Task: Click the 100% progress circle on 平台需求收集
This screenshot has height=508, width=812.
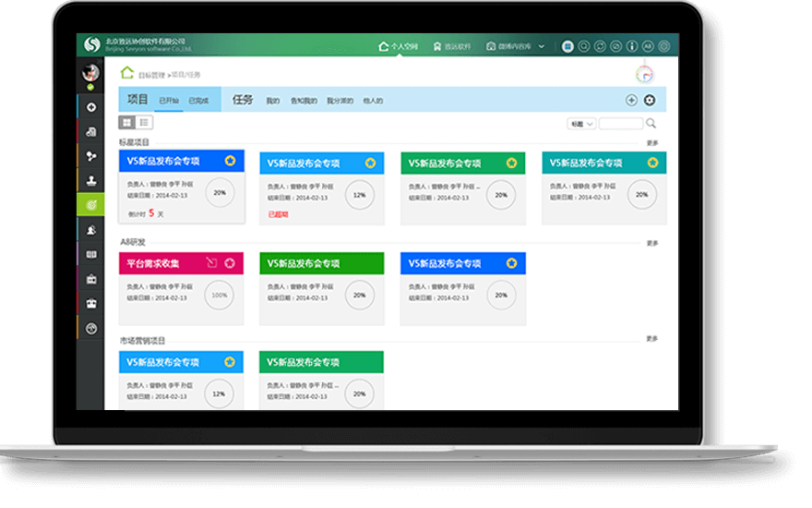Action: 219,295
